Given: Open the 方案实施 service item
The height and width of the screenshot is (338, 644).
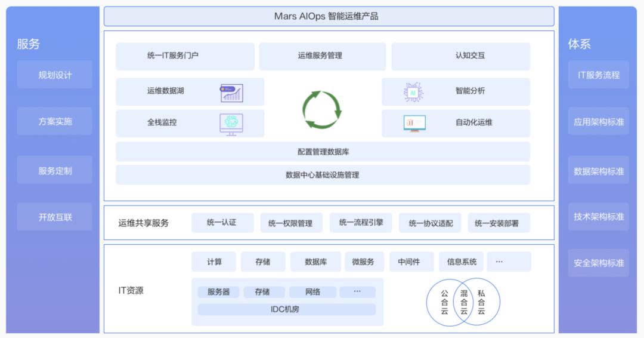Looking at the screenshot, I should pyautogui.click(x=55, y=121).
